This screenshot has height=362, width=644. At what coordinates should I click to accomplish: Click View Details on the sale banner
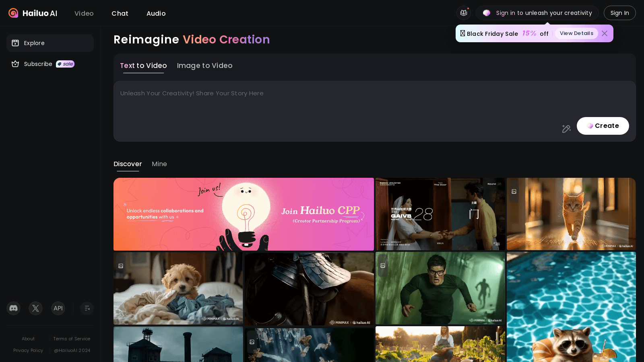tap(576, 33)
